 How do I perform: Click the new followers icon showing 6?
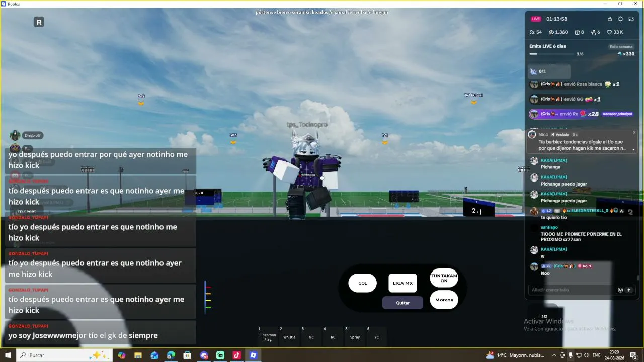coord(593,32)
